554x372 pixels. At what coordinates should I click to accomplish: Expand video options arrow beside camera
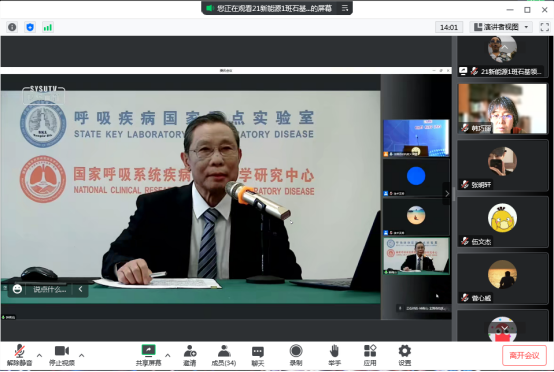click(82, 355)
